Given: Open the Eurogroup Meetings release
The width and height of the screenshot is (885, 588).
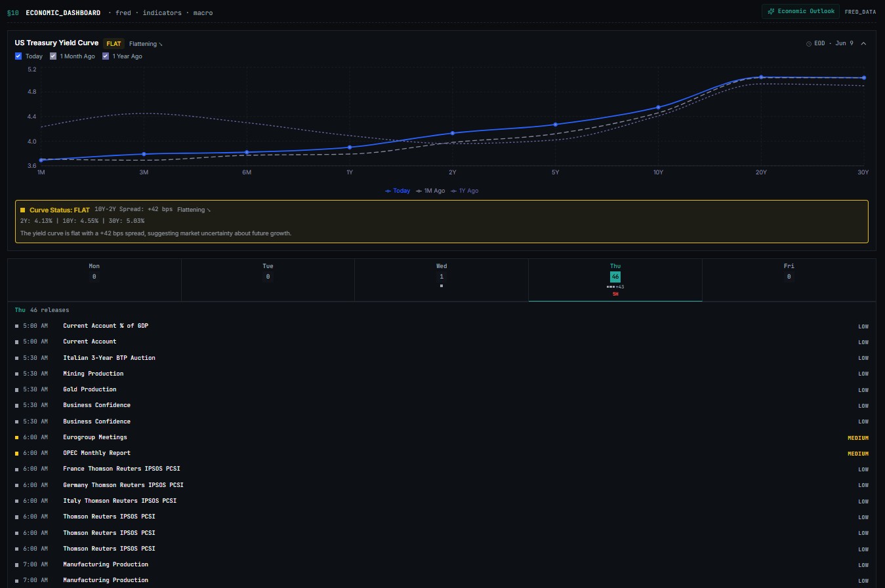Looking at the screenshot, I should tap(442, 437).
